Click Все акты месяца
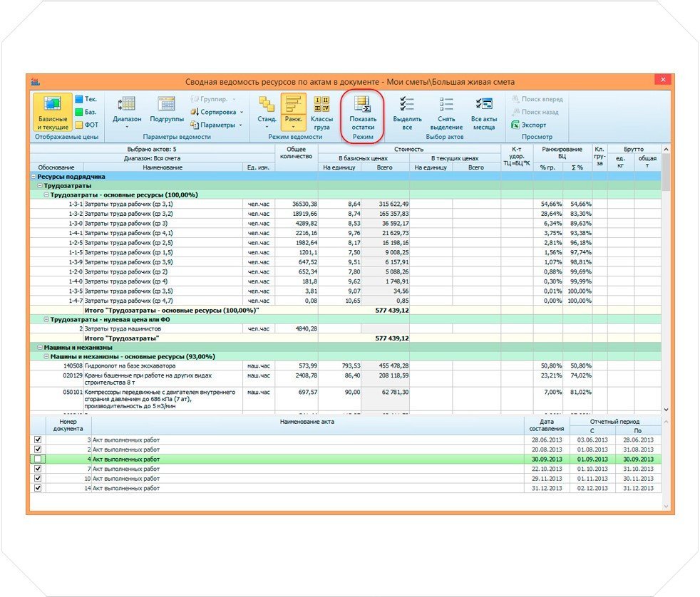 [x=484, y=113]
